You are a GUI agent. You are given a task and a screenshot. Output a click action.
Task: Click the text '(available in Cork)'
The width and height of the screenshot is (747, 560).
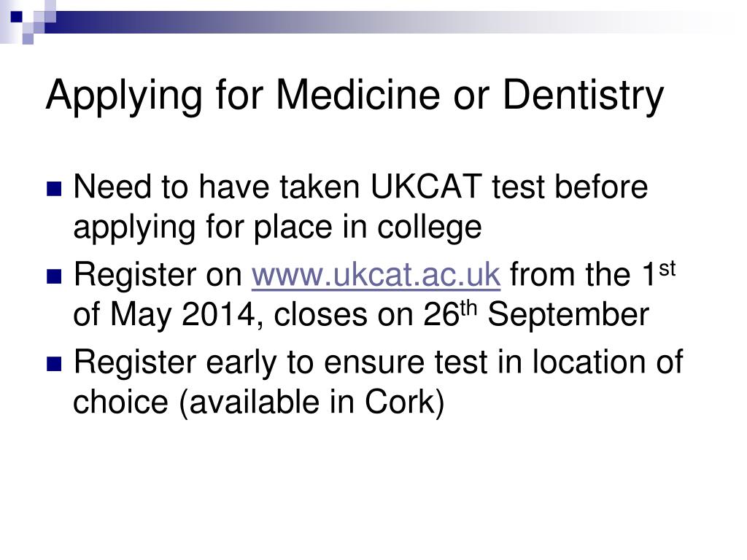[311, 402]
